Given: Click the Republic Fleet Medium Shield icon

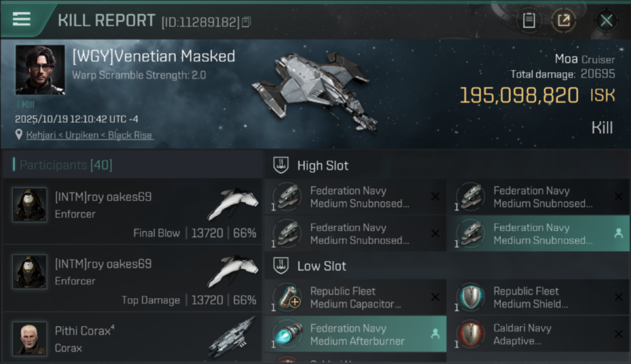Looking at the screenshot, I should tap(470, 297).
